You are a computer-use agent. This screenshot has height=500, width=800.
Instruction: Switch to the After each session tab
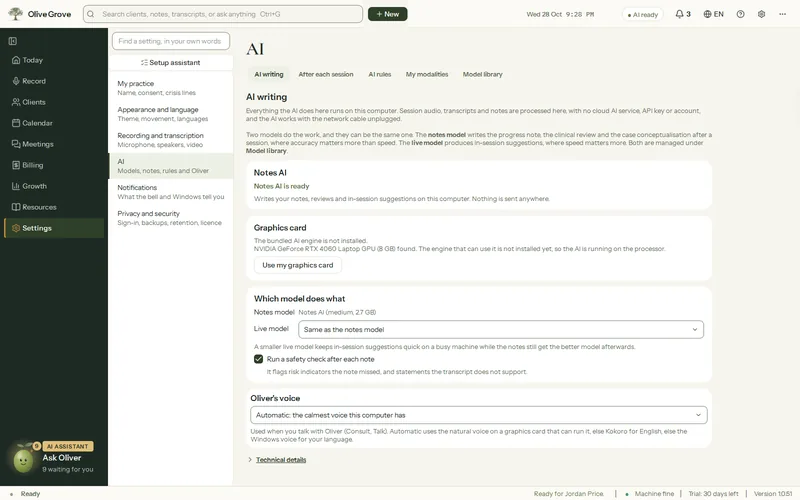pos(326,74)
